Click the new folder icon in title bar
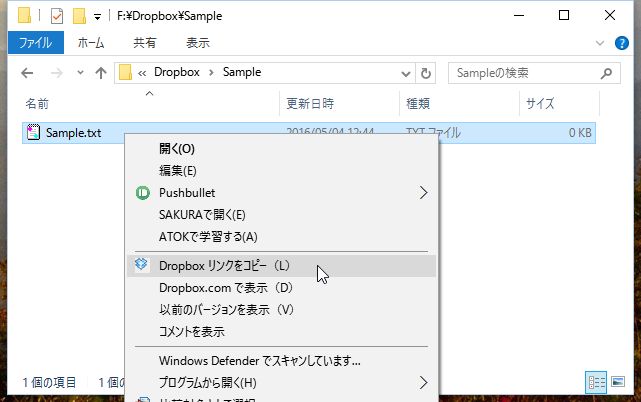The width and height of the screenshot is (641, 402). click(x=79, y=16)
